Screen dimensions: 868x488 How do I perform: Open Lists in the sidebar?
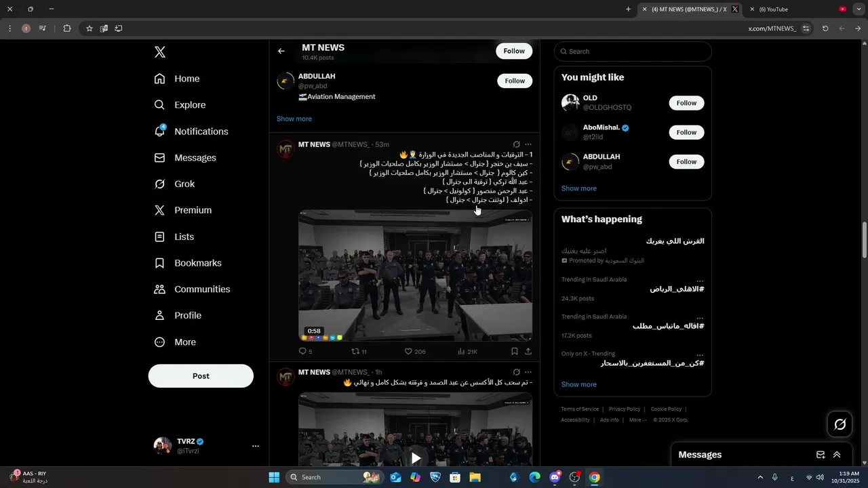pos(174,237)
